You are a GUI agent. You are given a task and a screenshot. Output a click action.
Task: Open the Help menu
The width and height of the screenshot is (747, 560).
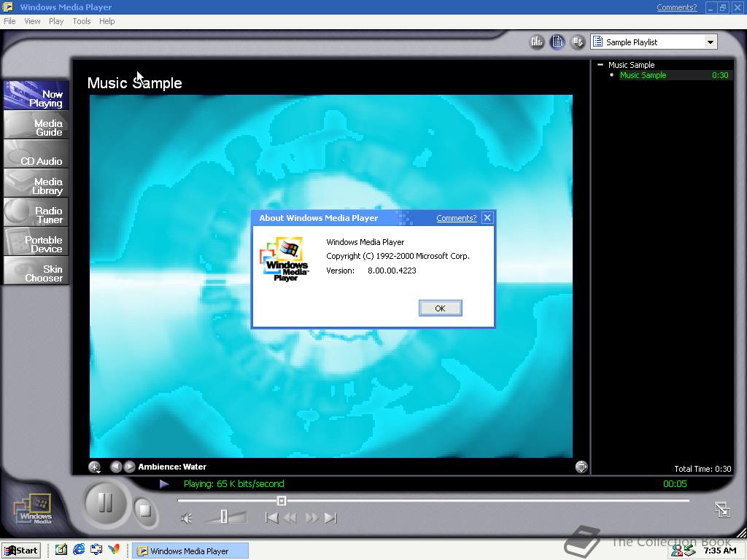(x=107, y=21)
